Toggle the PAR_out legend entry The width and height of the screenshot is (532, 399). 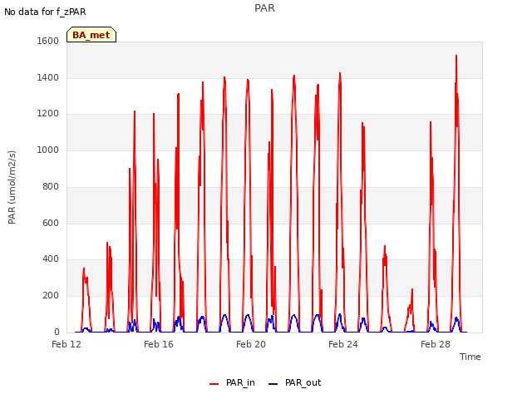295,382
